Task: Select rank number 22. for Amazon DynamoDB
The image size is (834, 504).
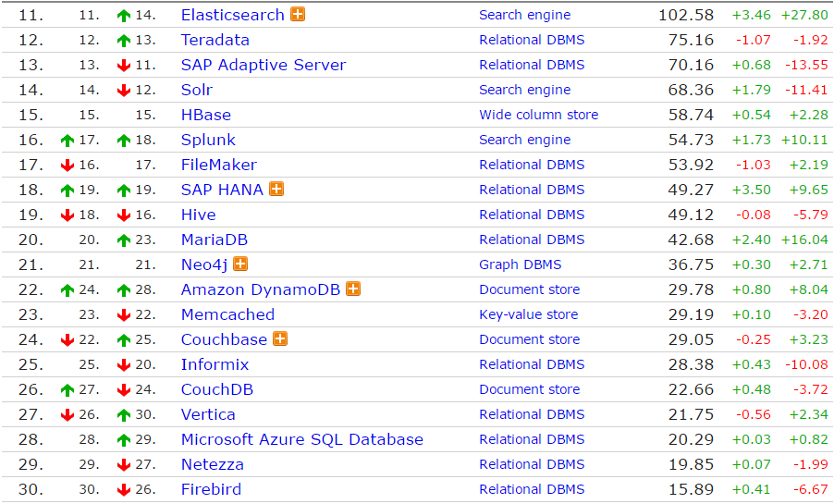Action: [x=31, y=289]
